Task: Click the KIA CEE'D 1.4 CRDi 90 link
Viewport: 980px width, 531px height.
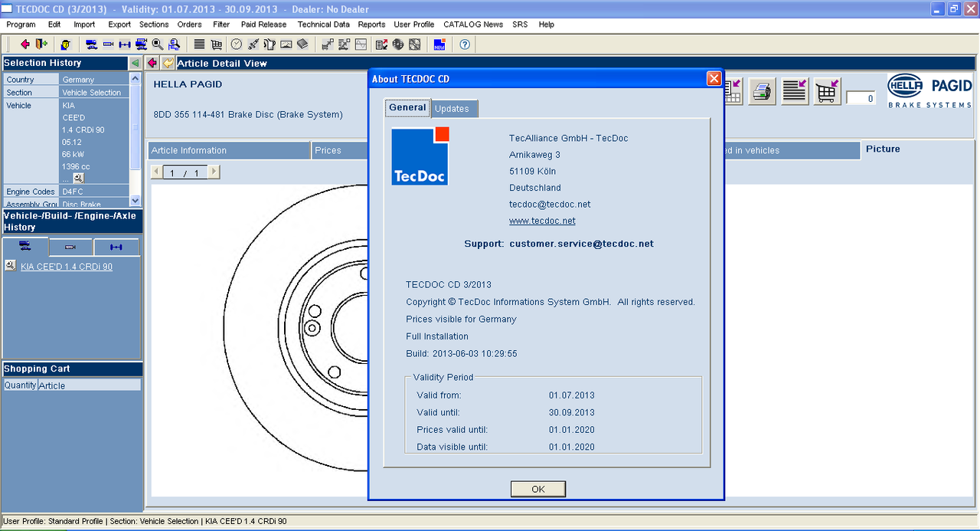Action: coord(67,267)
